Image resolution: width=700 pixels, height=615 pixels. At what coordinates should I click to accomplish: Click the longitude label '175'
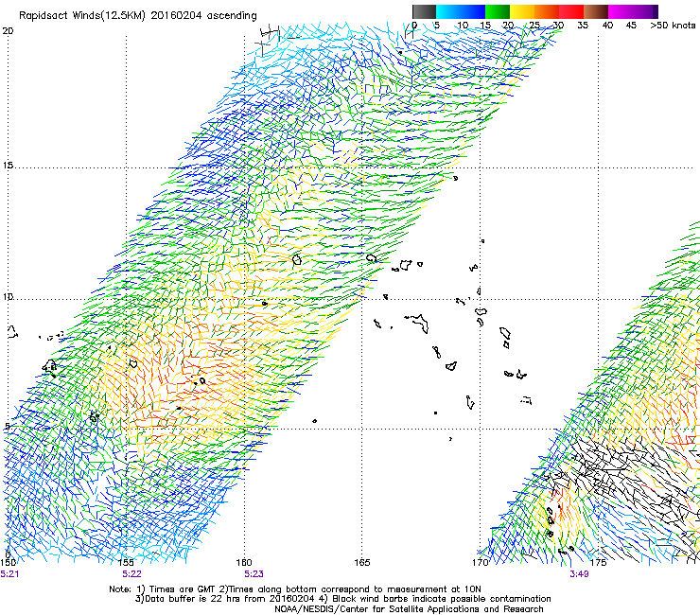[x=598, y=563]
